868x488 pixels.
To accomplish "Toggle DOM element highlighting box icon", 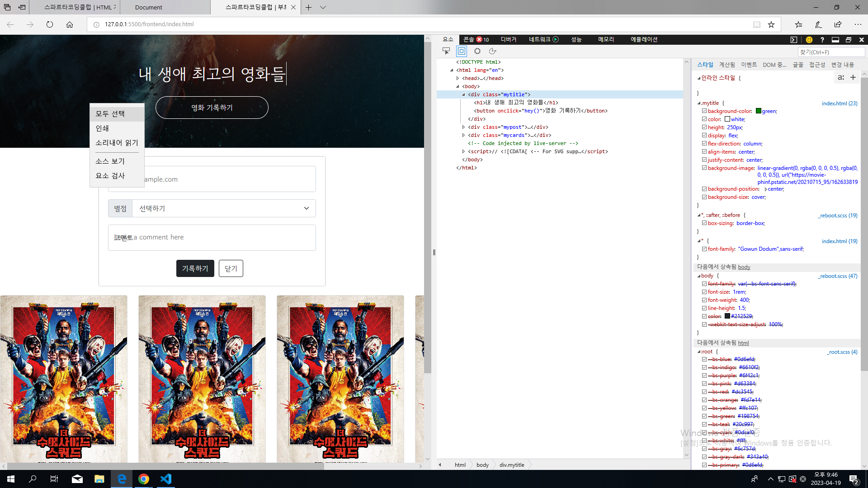I will (462, 51).
